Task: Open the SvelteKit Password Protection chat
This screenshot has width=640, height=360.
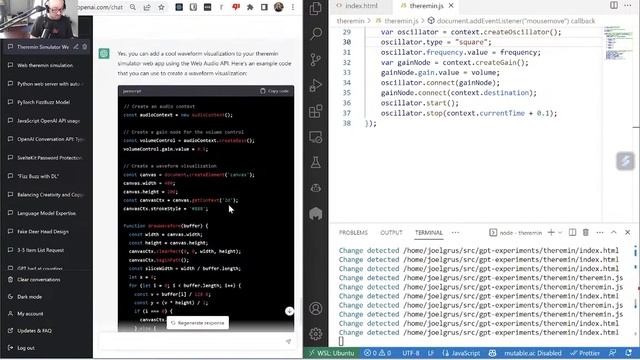Action: point(46,158)
